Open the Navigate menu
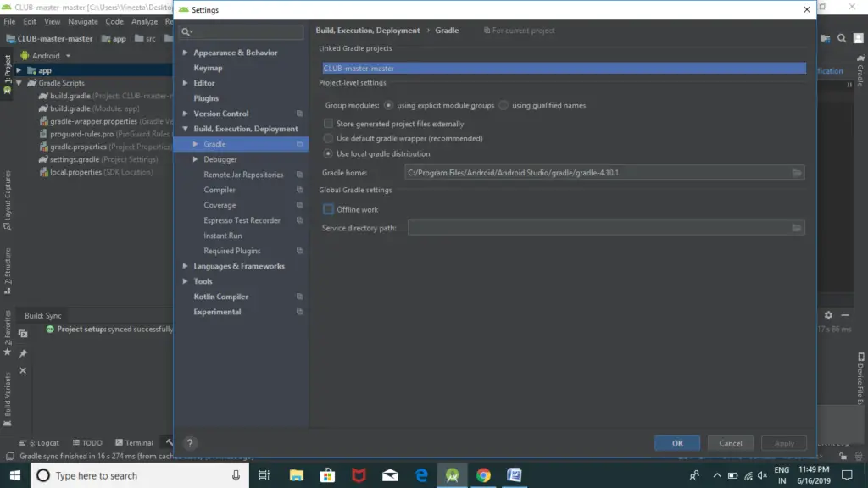 point(83,21)
